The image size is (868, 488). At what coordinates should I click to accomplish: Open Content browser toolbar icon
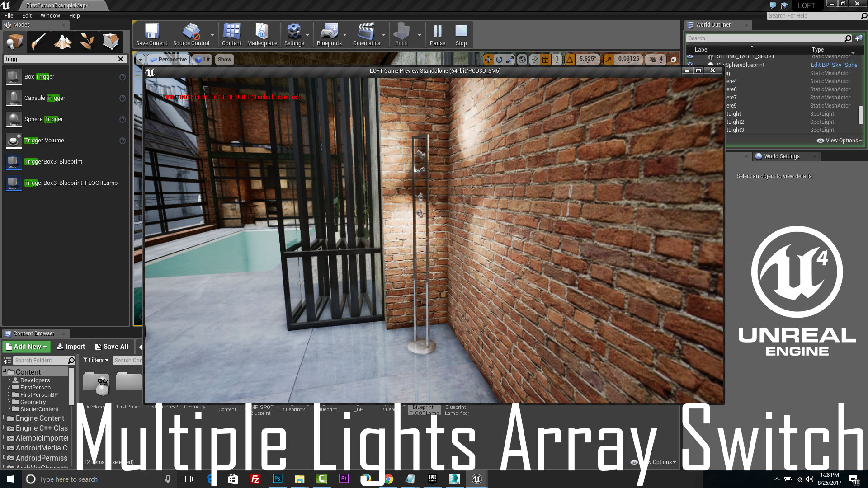click(231, 35)
